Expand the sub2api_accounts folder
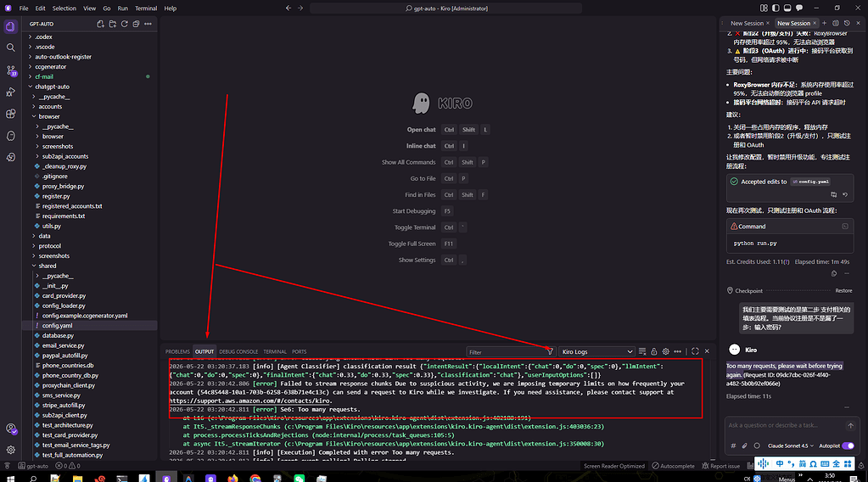The image size is (868, 482). pyautogui.click(x=64, y=156)
